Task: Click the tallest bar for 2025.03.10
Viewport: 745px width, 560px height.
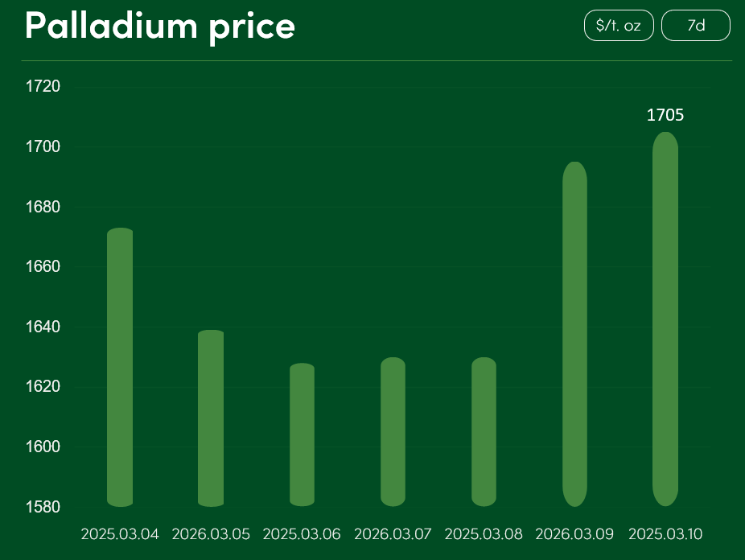Action: (665, 319)
